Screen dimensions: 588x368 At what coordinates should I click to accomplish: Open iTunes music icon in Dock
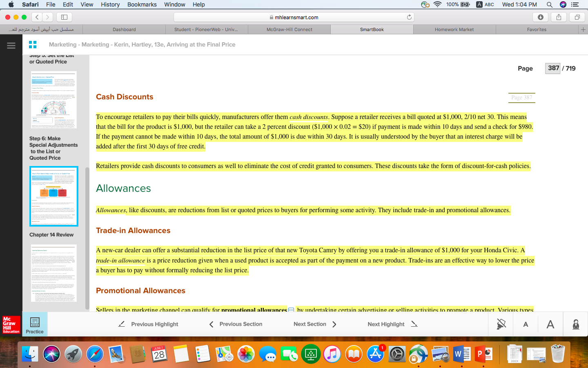pos(332,354)
